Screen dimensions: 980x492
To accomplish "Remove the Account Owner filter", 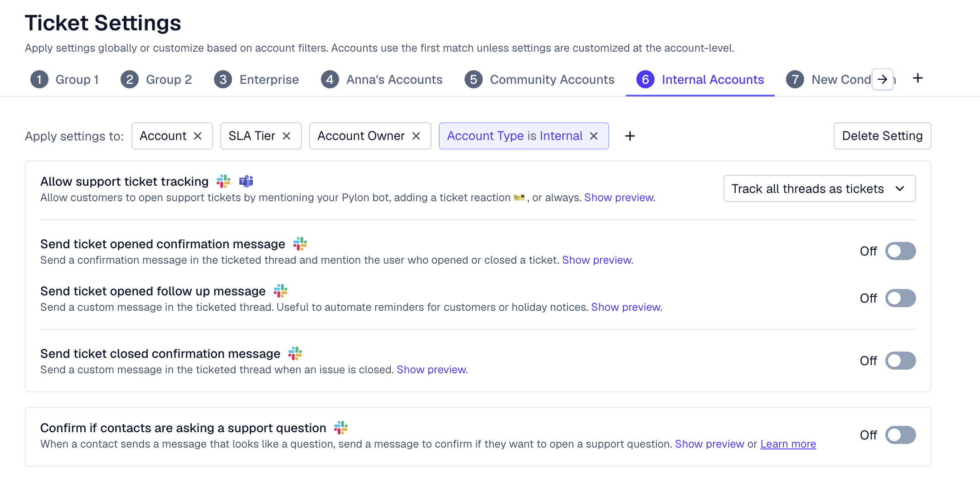I will click(x=416, y=136).
